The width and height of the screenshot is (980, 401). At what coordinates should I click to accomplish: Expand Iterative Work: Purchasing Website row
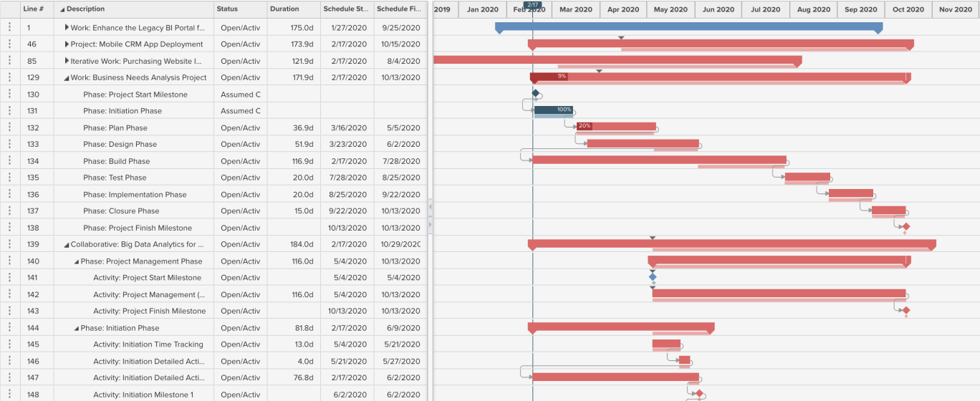(x=67, y=61)
